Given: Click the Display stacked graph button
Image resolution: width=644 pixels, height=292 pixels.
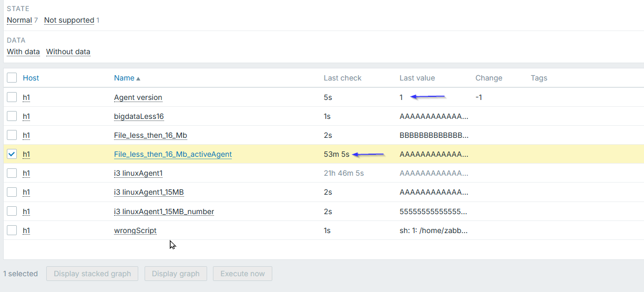Looking at the screenshot, I should [x=92, y=274].
